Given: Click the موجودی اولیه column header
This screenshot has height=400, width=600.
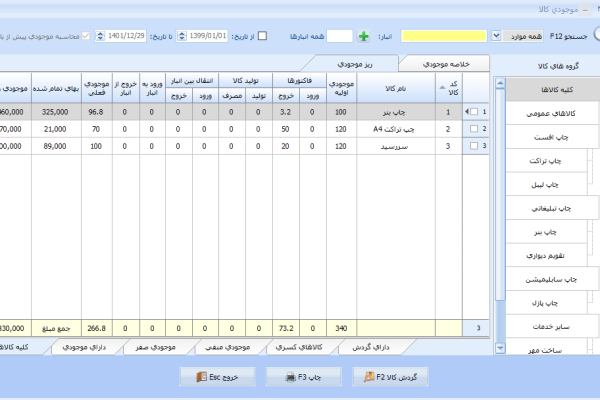Looking at the screenshot, I should tap(341, 88).
